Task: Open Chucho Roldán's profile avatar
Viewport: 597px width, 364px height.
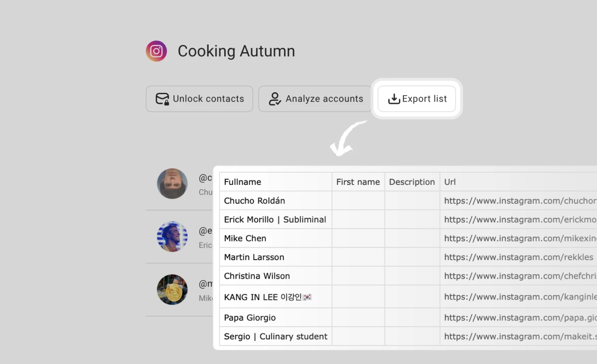Action: click(x=172, y=184)
